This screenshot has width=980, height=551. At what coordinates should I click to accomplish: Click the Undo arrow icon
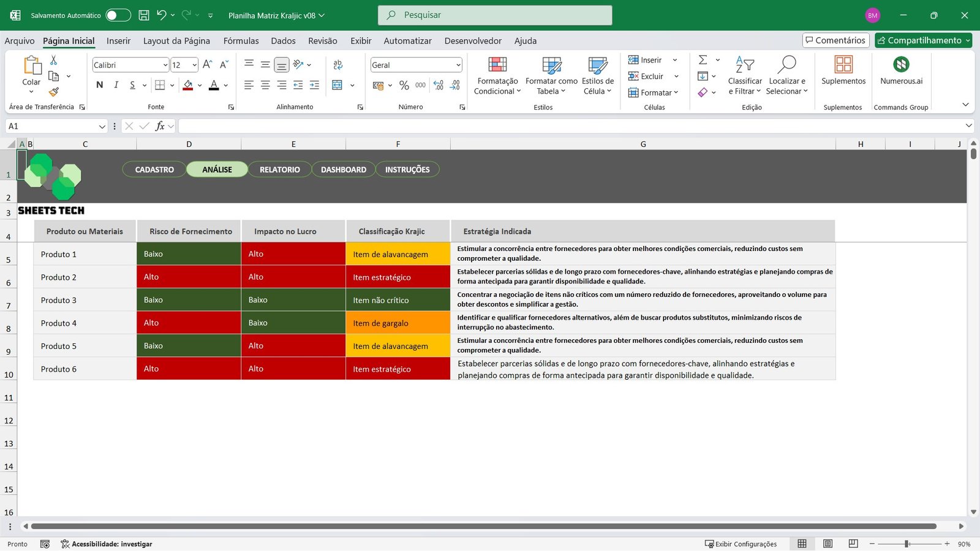pyautogui.click(x=161, y=15)
